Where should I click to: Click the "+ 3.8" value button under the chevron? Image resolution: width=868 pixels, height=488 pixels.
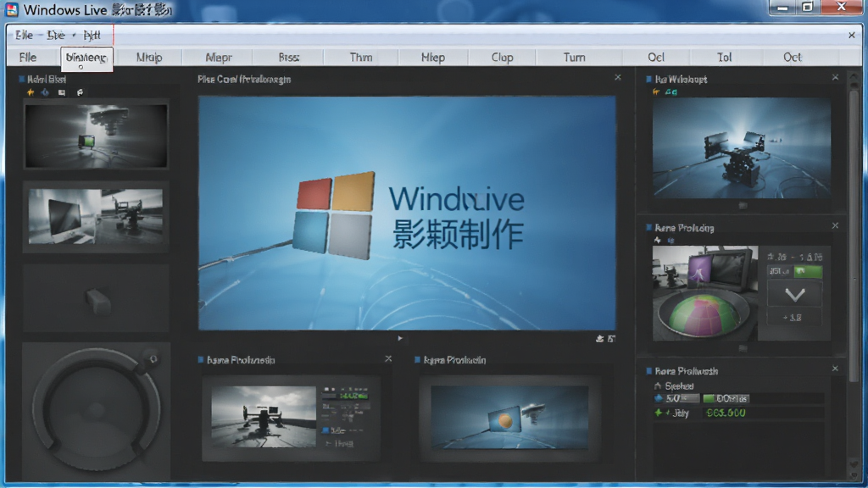tap(793, 318)
